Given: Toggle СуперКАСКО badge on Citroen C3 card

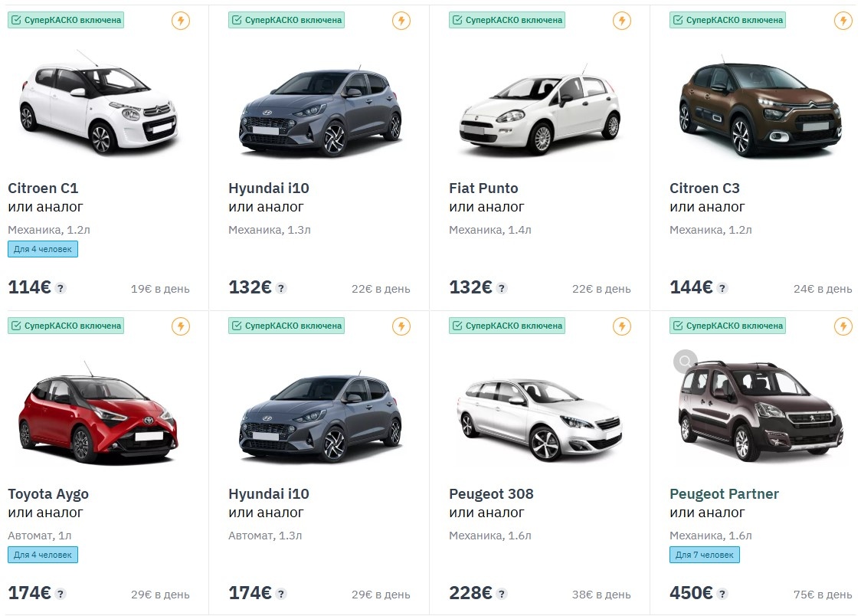Looking at the screenshot, I should tap(727, 20).
